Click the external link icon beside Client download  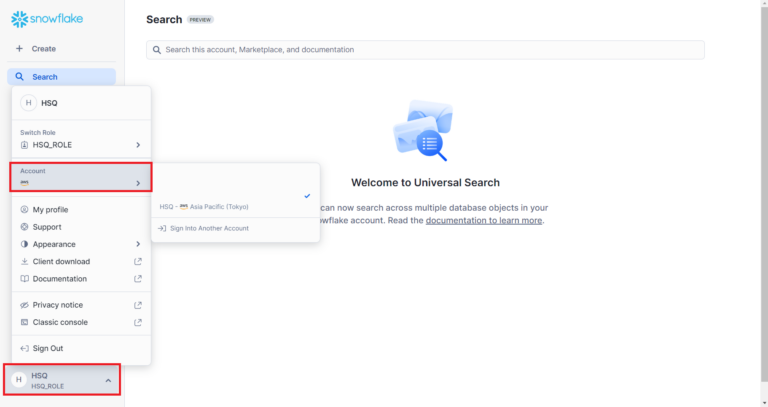138,262
